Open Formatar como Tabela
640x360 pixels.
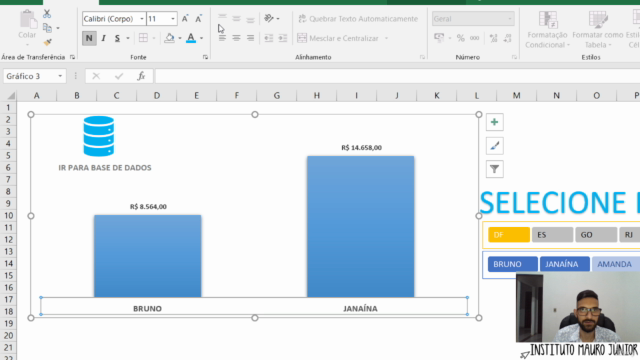pyautogui.click(x=598, y=29)
